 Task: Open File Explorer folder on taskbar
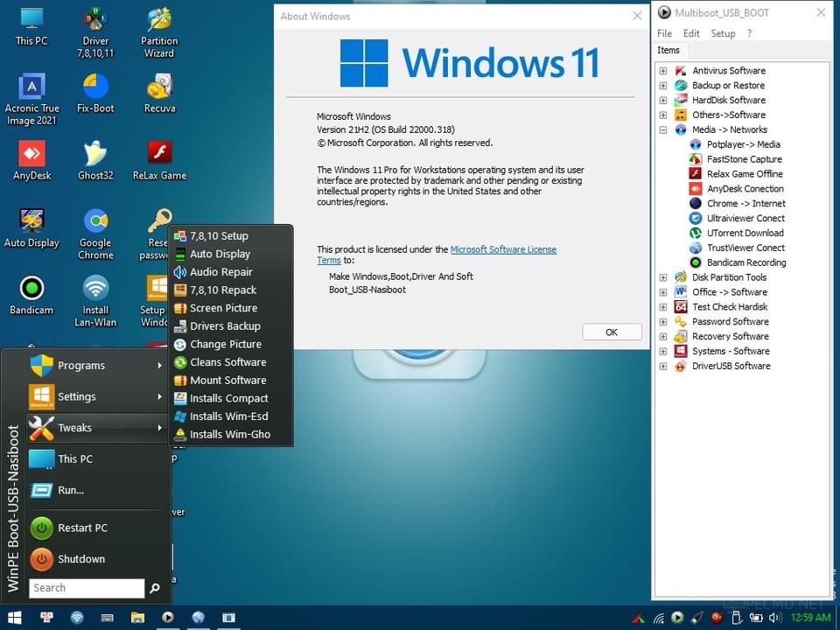pos(137,618)
